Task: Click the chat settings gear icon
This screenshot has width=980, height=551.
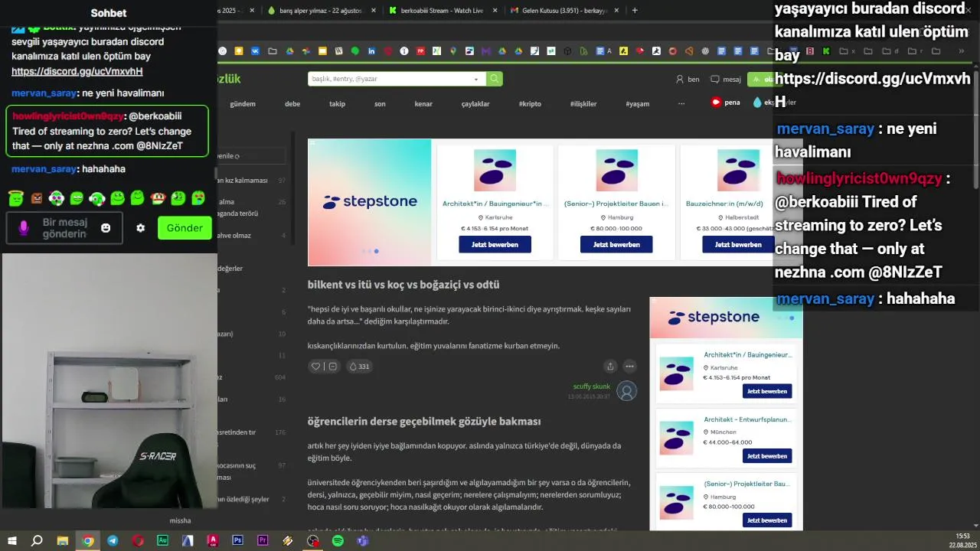Action: (140, 228)
